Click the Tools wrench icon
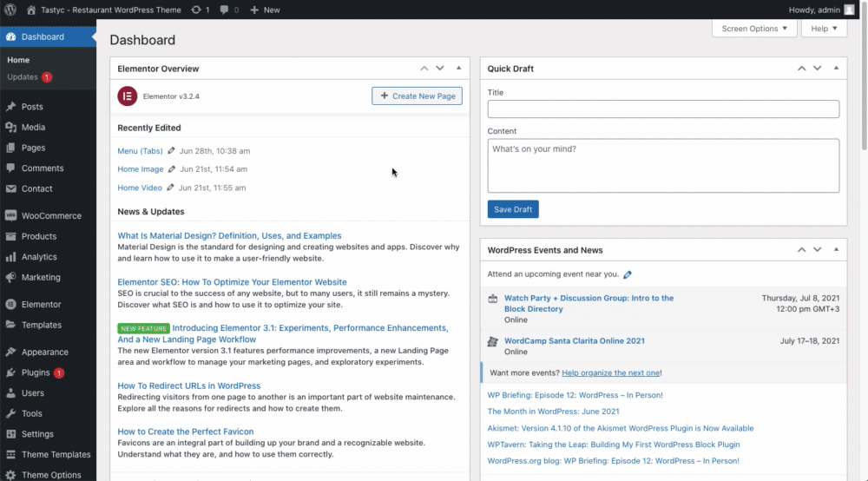 [10, 413]
